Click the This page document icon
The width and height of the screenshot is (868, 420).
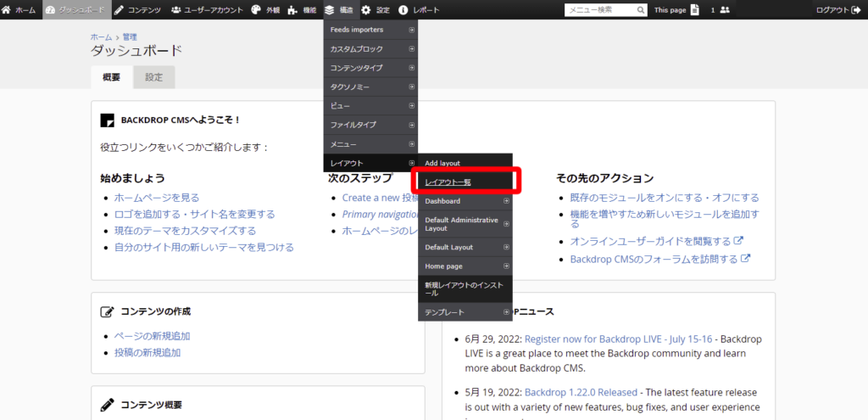[x=695, y=10]
